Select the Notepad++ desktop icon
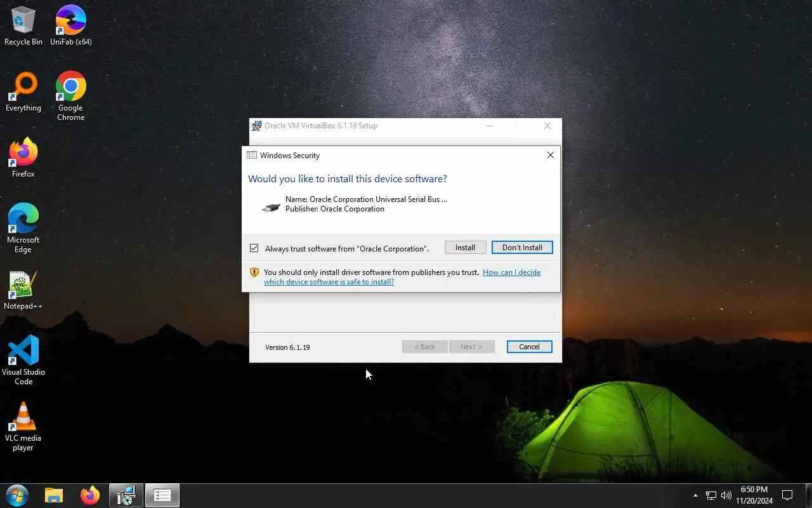 coord(23,290)
